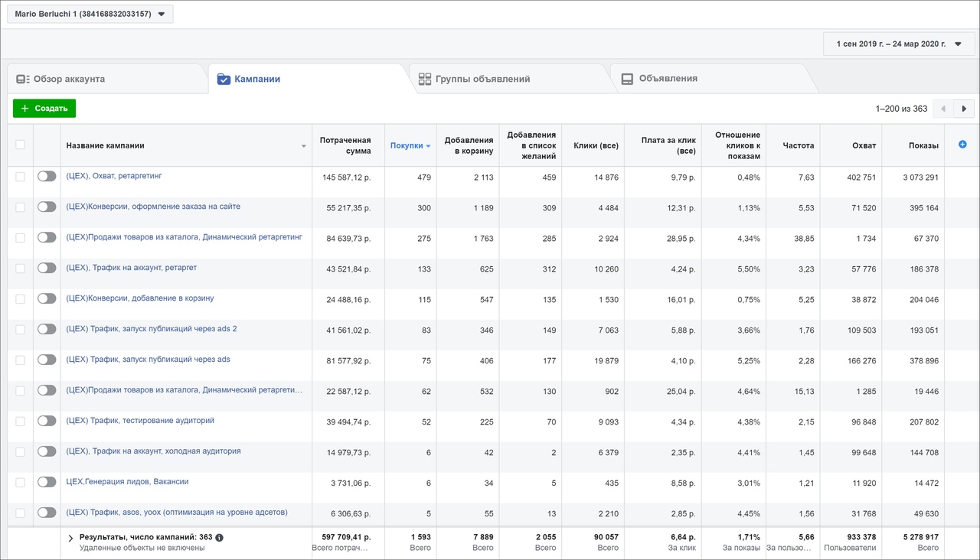Click the Потраченная сумма column header
Image resolution: width=980 pixels, height=560 pixels.
pyautogui.click(x=345, y=145)
